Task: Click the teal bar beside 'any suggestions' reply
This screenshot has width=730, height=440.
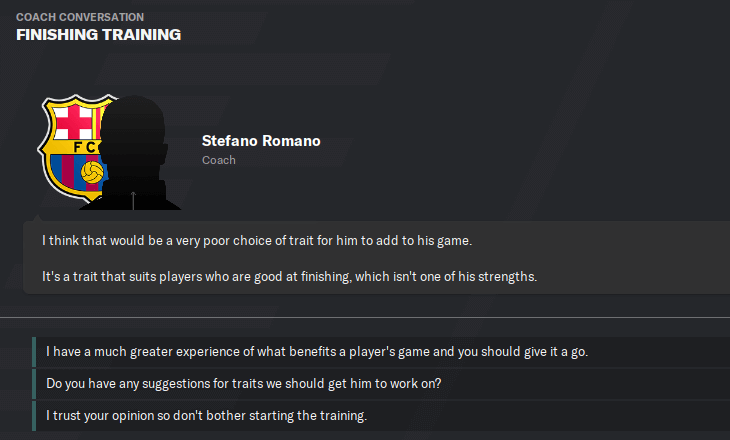Action: [34, 384]
